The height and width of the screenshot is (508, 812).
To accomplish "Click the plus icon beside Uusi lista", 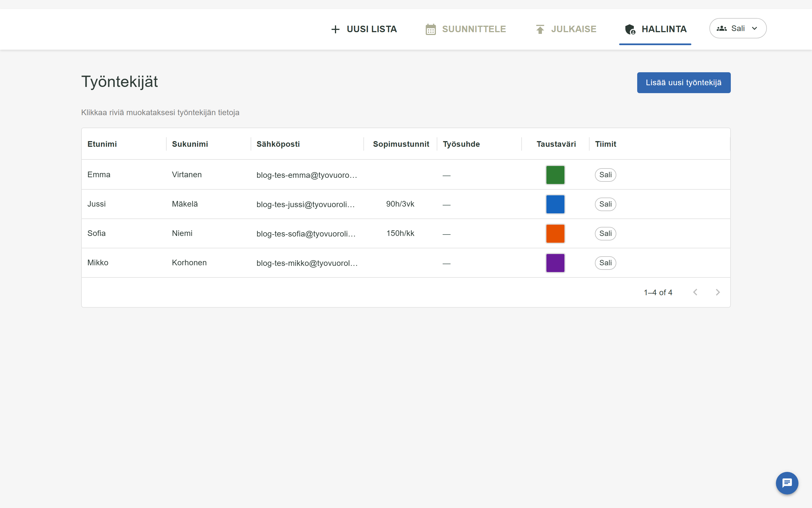I will point(335,29).
